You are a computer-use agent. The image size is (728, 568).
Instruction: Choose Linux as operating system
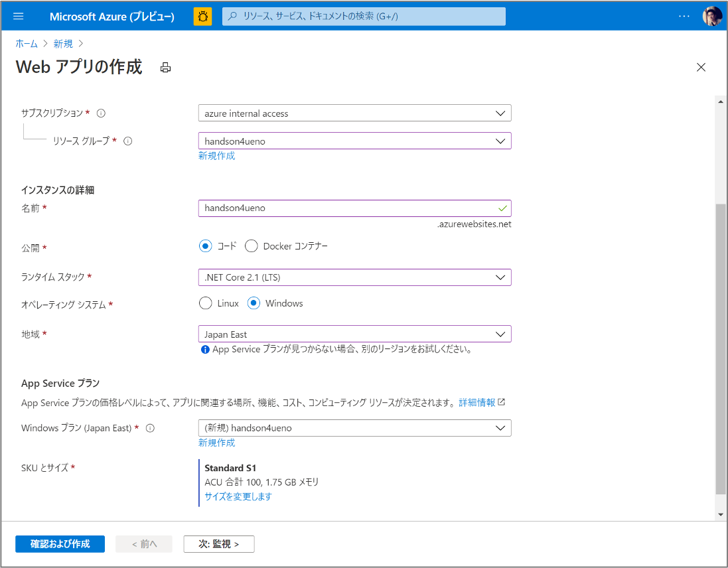coord(205,303)
